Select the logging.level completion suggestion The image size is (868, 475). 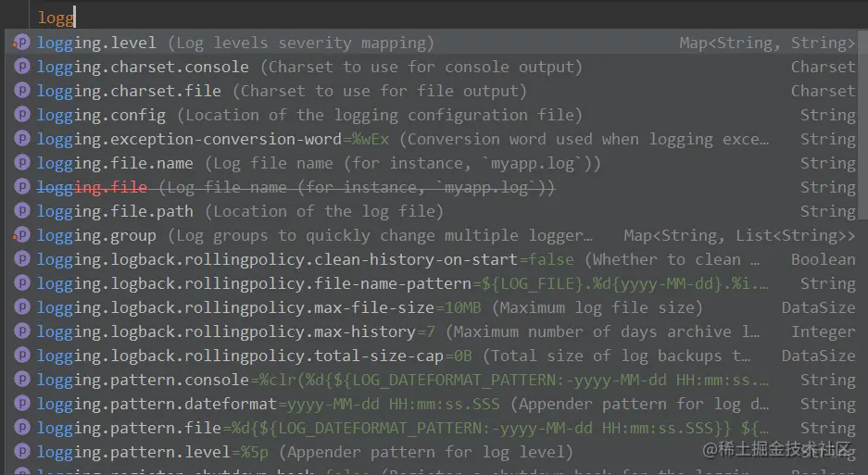coord(433,42)
